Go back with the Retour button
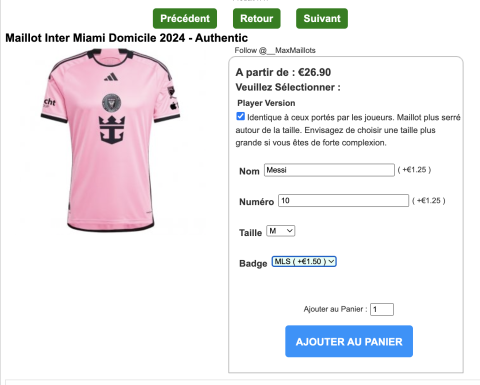 (257, 19)
